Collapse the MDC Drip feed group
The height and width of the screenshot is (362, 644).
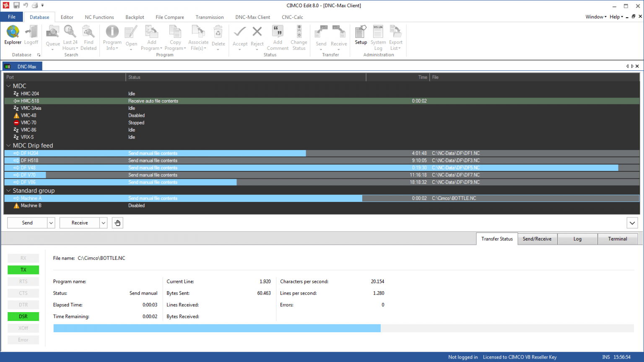[8, 146]
